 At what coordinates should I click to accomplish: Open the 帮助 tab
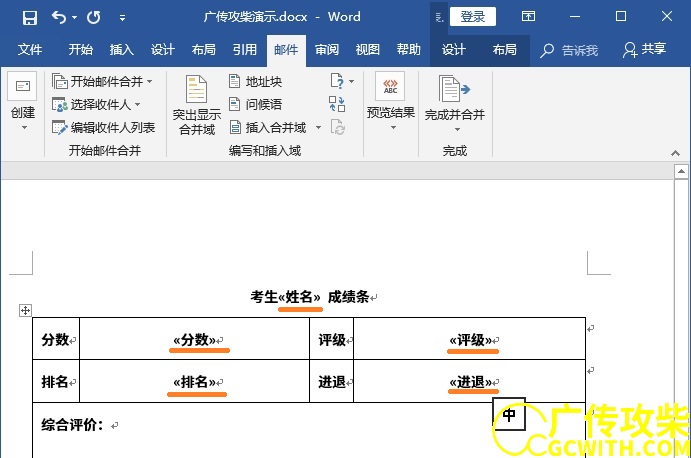click(409, 49)
